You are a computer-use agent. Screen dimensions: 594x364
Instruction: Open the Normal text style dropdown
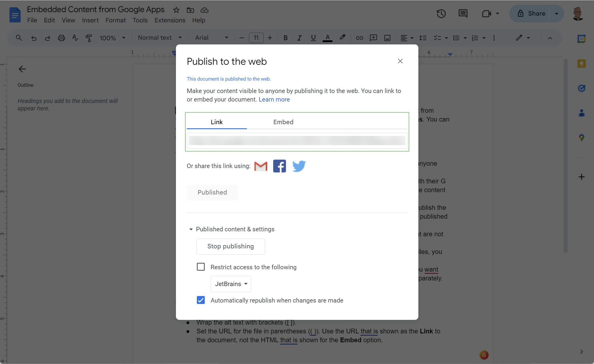pos(160,38)
